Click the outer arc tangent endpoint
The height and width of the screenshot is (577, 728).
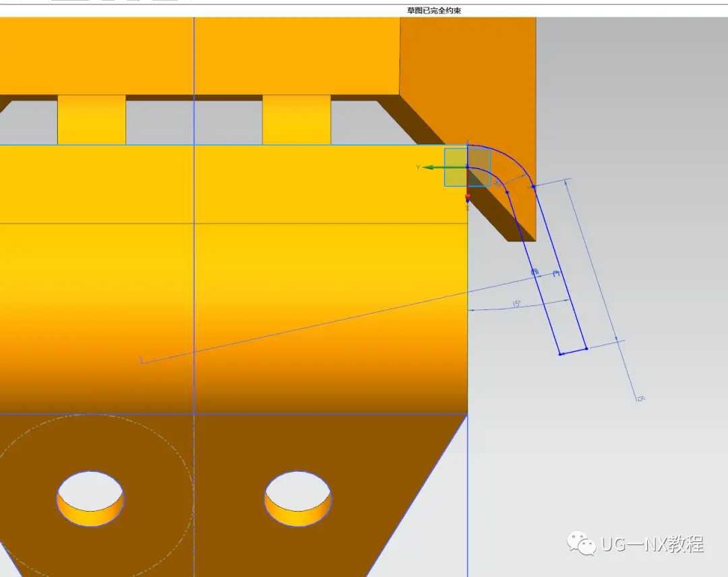534,187
